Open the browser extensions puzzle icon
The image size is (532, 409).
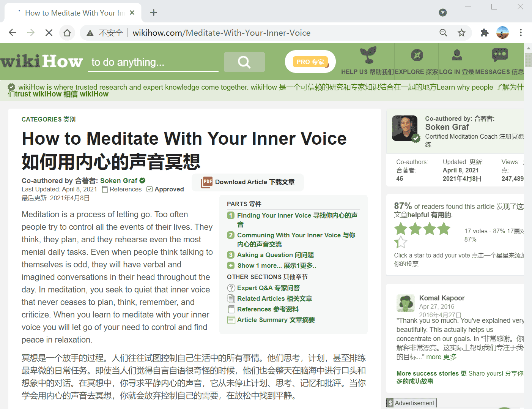484,33
